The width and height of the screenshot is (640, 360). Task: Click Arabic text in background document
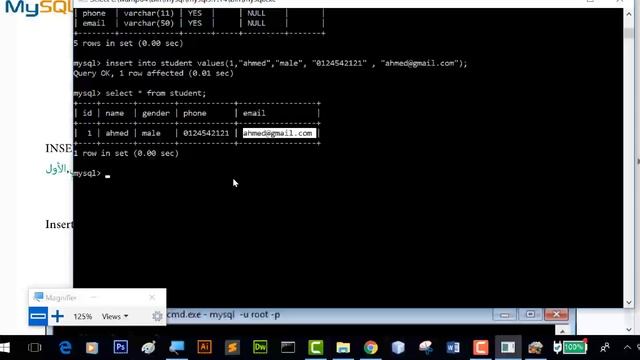(56, 169)
